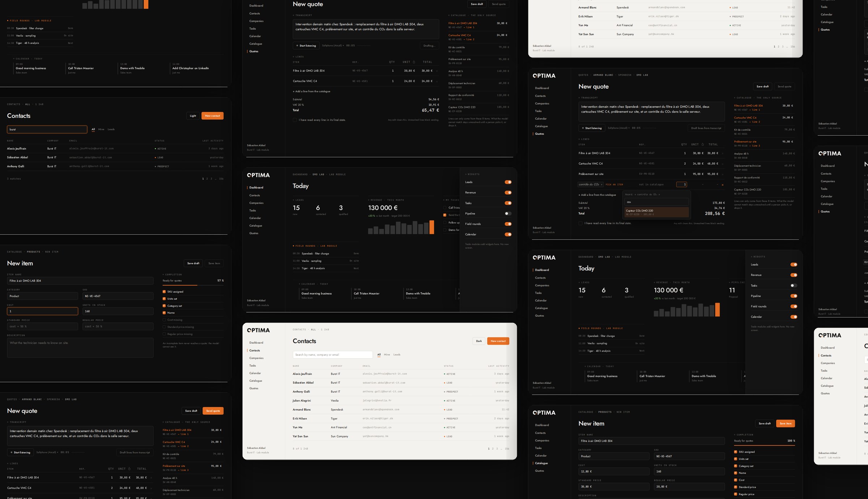This screenshot has width=868, height=499.
Task: Focus Search by name, company or email field beside Mine tab
Action: coord(333,355)
